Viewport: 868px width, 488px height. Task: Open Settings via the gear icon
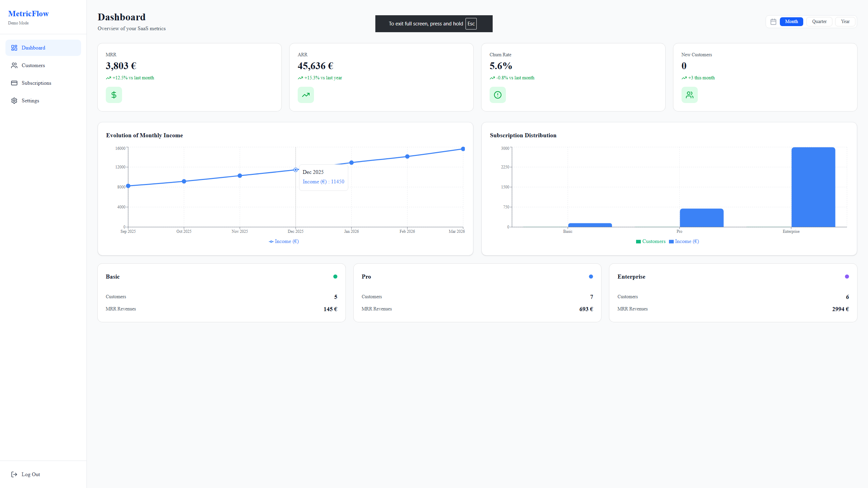pyautogui.click(x=14, y=100)
